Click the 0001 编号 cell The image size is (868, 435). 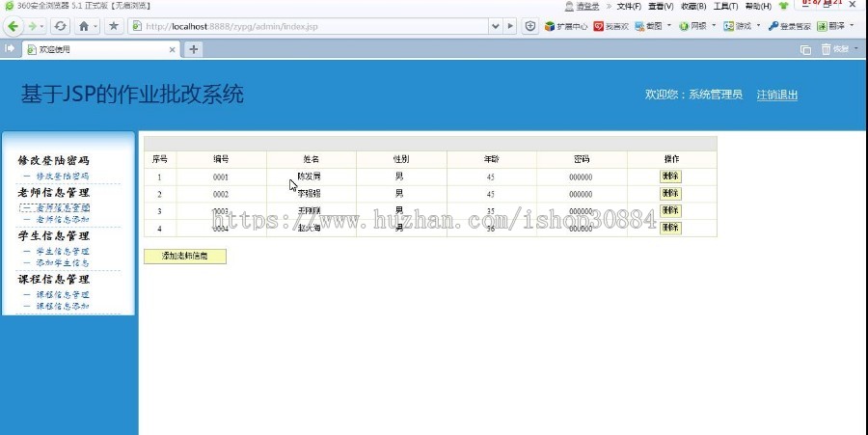[221, 177]
